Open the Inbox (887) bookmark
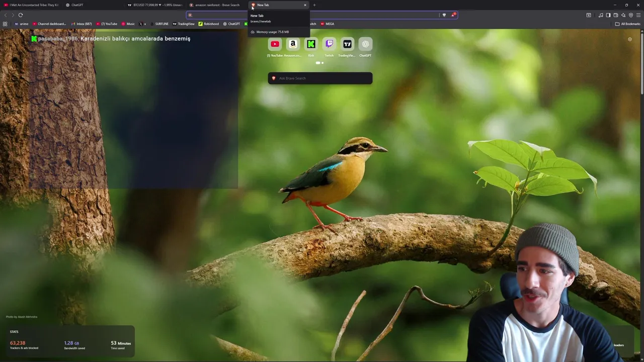The width and height of the screenshot is (644, 362). pyautogui.click(x=82, y=24)
